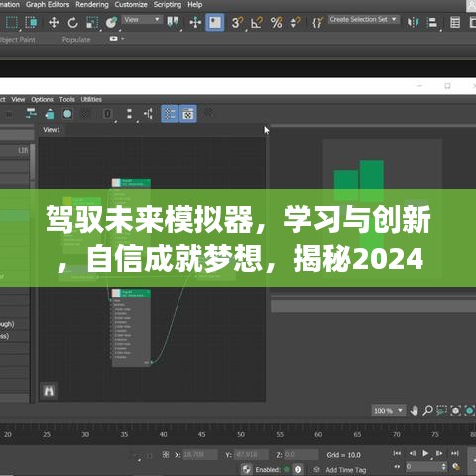Select the lower material node in View1

coord(131,327)
